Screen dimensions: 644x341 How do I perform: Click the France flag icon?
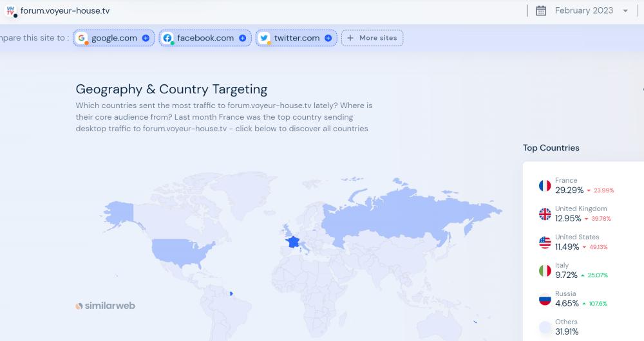click(x=545, y=186)
